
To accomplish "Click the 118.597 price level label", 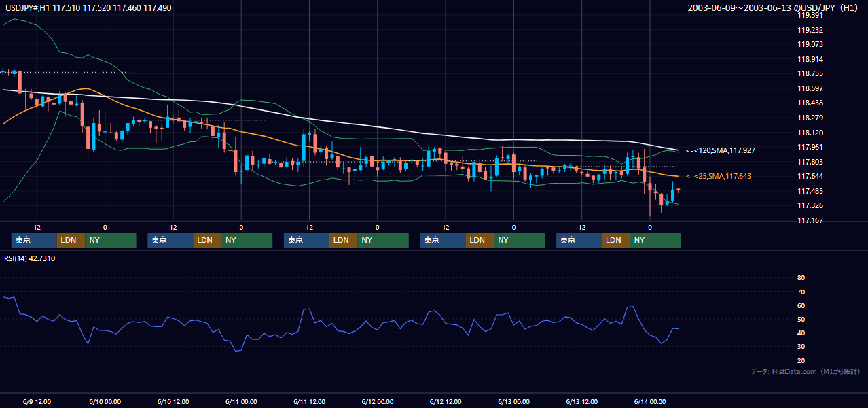I will tap(810, 88).
